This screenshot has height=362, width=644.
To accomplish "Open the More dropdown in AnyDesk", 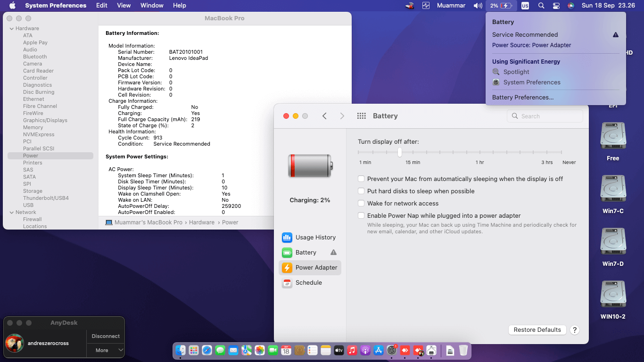I will coord(106,350).
